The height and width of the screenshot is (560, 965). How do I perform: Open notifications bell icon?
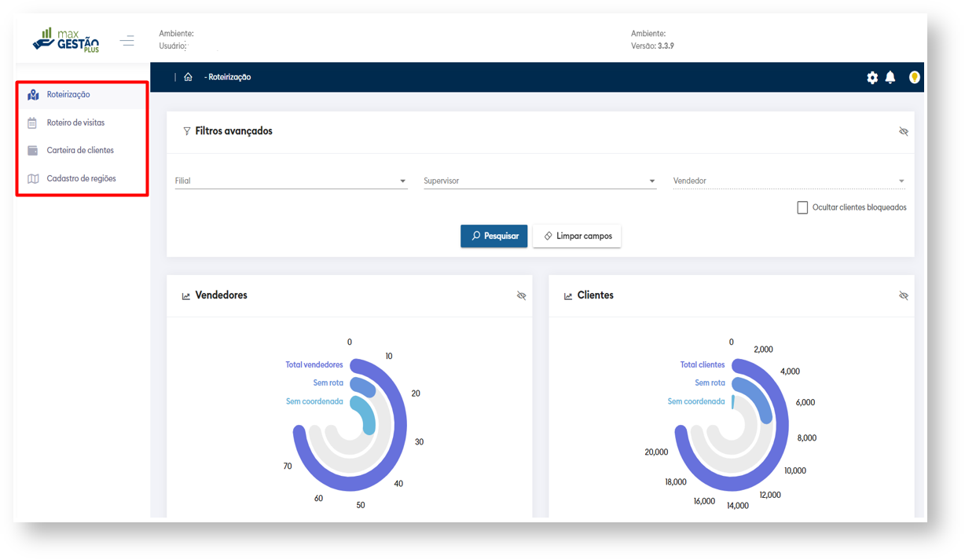coord(890,77)
